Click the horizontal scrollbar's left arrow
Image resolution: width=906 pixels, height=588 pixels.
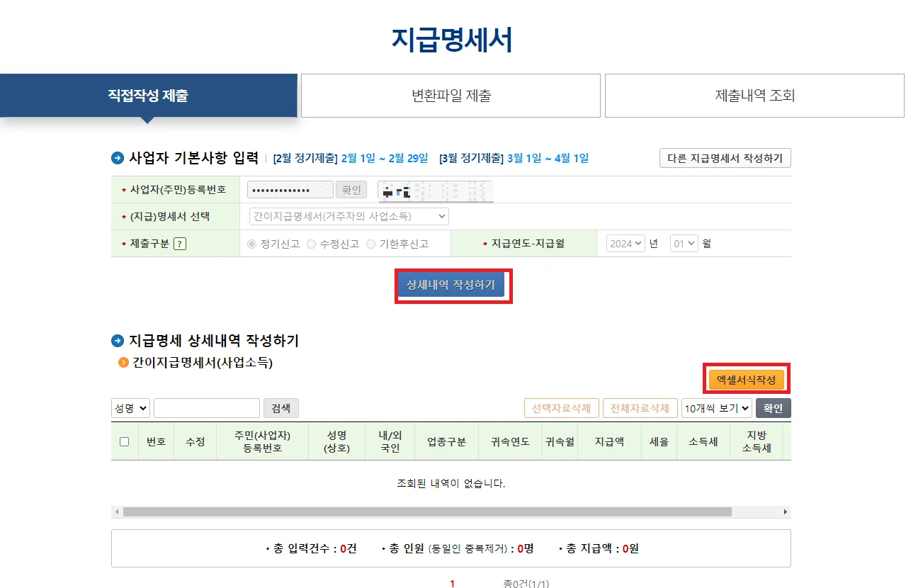point(117,511)
